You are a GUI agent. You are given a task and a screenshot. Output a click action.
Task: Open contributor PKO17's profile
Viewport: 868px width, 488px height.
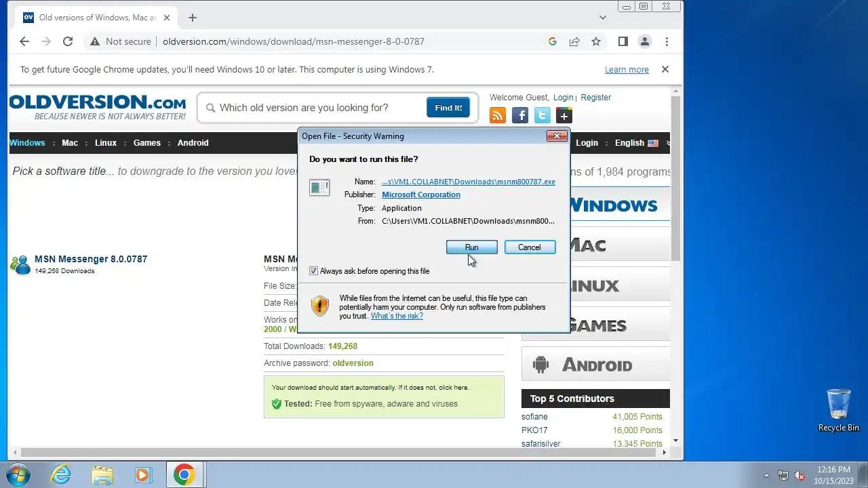coord(534,430)
